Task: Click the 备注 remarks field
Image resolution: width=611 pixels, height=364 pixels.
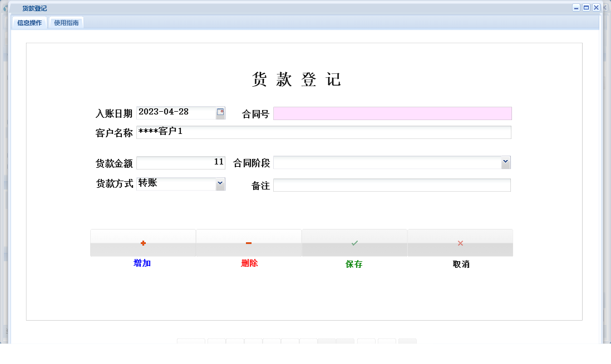Action: pos(392,185)
